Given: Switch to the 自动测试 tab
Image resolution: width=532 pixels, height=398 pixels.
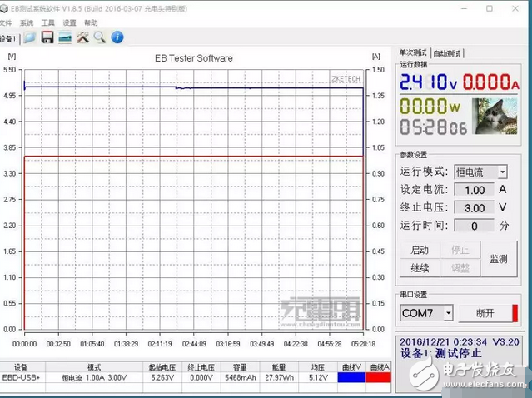Looking at the screenshot, I should 447,53.
